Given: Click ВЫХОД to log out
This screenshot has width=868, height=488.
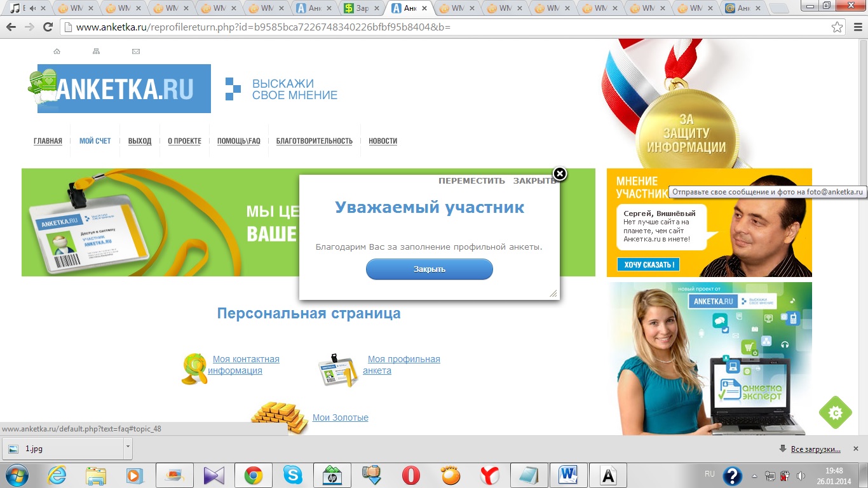Looking at the screenshot, I should click(x=140, y=141).
